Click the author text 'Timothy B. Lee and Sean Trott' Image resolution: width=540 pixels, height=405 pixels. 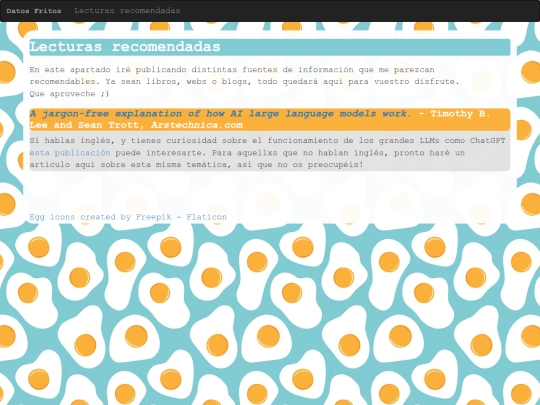[260, 119]
